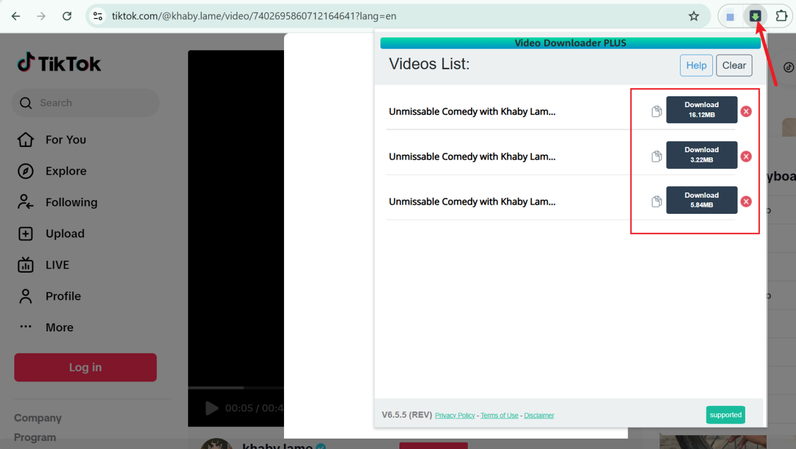Select the Videos List heading text

pos(429,64)
